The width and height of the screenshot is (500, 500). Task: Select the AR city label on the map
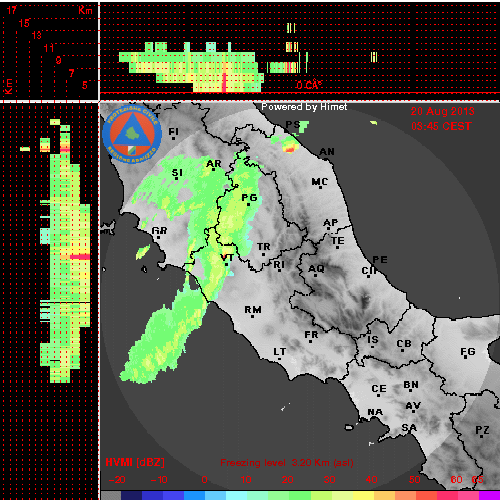coord(214,164)
